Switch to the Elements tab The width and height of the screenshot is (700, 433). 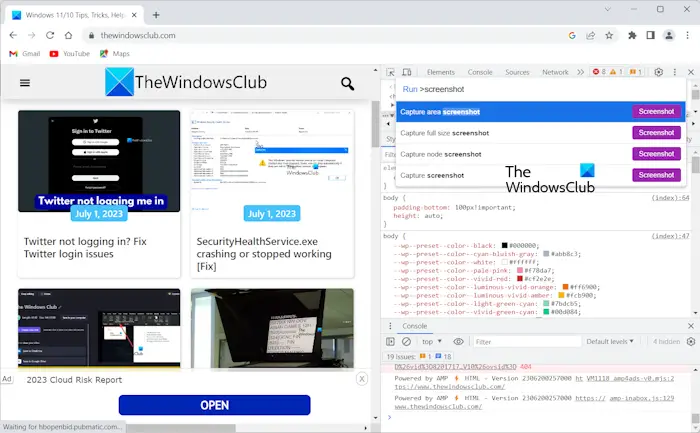point(441,72)
